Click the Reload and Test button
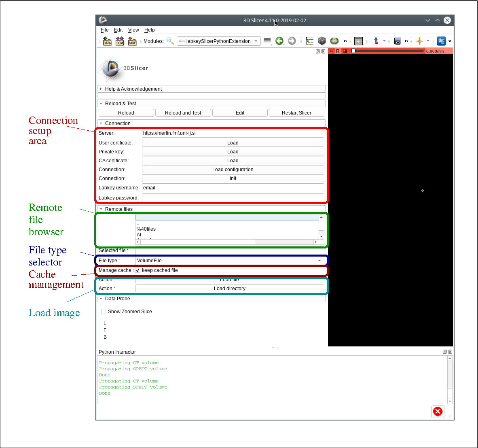 (183, 113)
